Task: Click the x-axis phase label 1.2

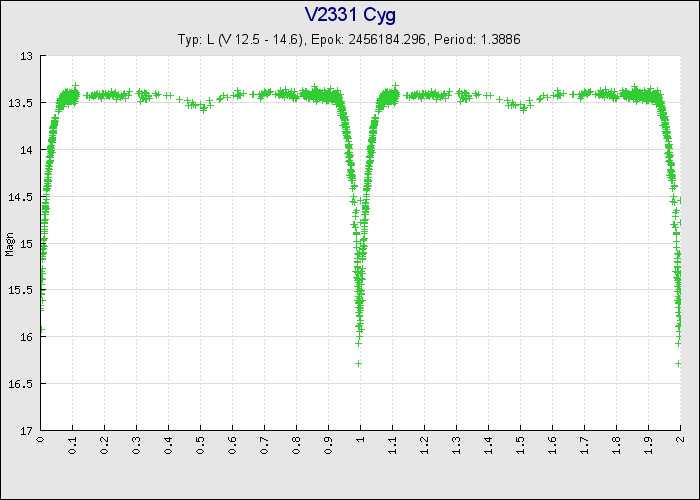Action: 425,445
